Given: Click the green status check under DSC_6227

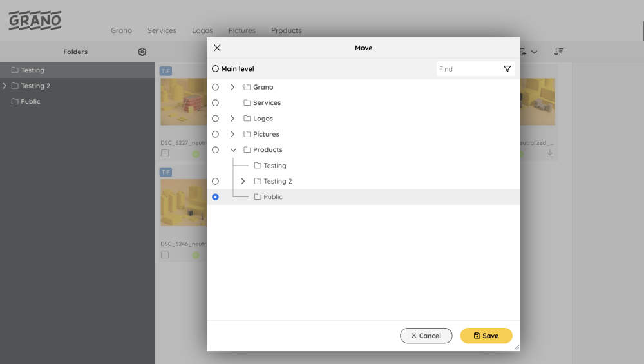Looking at the screenshot, I should (x=196, y=154).
